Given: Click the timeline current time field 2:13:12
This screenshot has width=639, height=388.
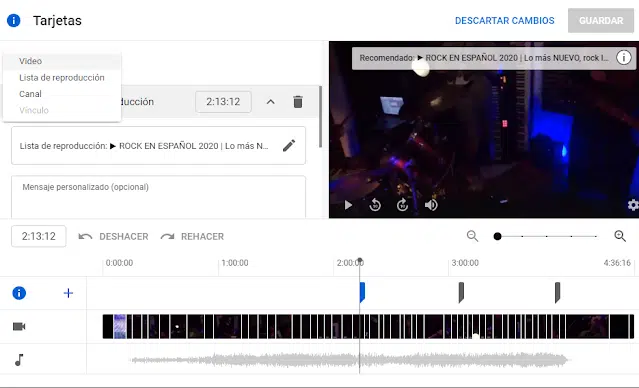Looking at the screenshot, I should [39, 236].
